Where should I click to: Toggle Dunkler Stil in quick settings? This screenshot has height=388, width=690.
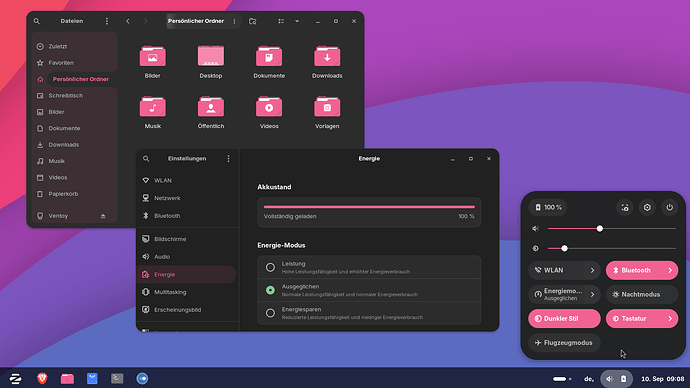[x=564, y=318]
